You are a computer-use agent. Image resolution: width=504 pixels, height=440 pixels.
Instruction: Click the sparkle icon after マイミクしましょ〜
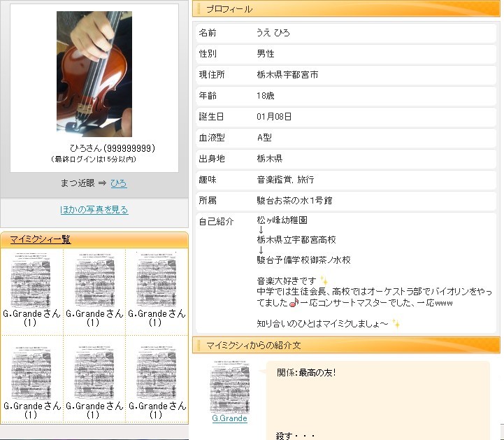click(x=396, y=324)
